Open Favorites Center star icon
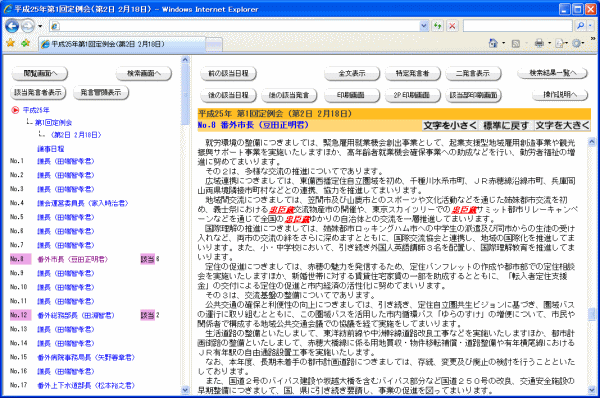The height and width of the screenshot is (398, 600). pos(11,43)
